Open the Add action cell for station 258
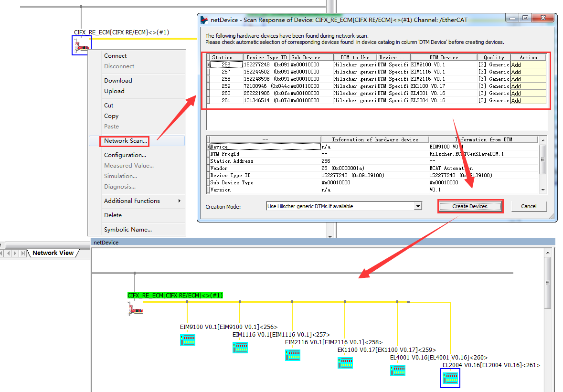The width and height of the screenshot is (563, 392). [528, 79]
